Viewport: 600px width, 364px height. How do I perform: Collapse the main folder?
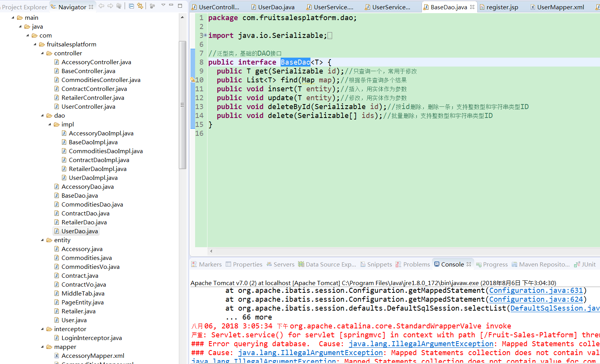point(13,18)
